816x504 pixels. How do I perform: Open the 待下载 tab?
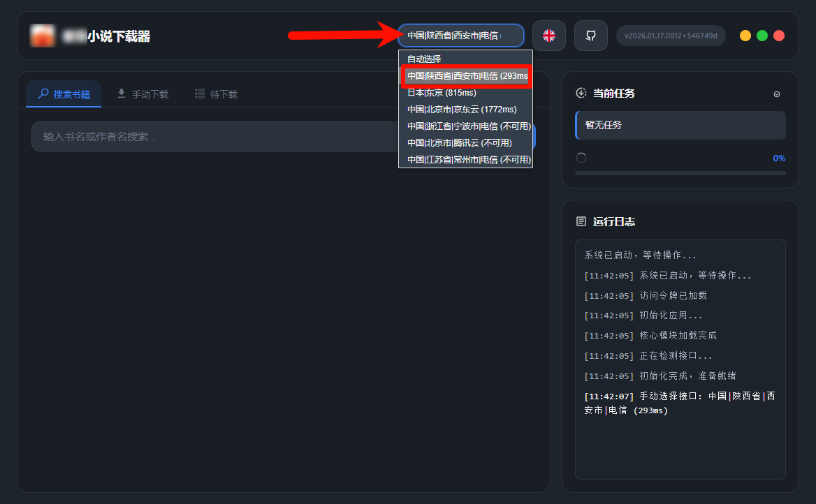click(216, 94)
